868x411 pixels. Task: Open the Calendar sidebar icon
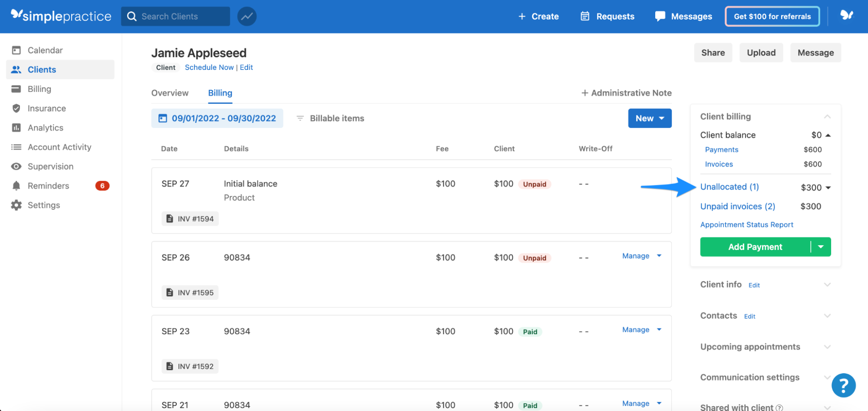point(16,50)
